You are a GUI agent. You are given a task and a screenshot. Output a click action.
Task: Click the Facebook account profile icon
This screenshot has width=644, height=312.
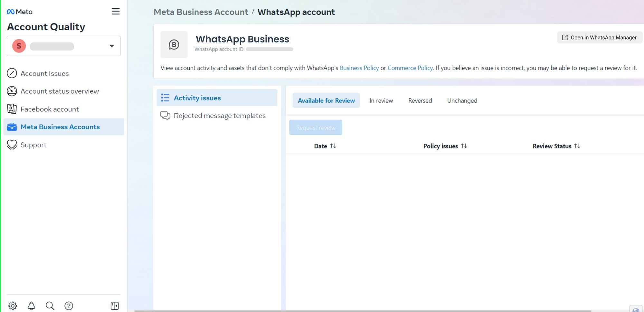[12, 109]
